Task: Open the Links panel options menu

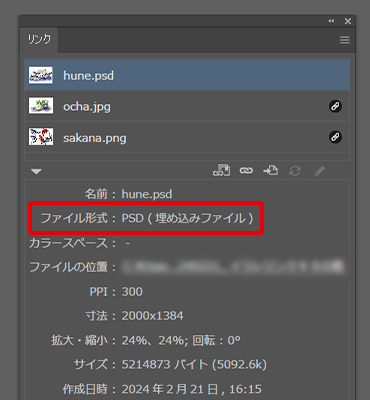Action: 345,40
